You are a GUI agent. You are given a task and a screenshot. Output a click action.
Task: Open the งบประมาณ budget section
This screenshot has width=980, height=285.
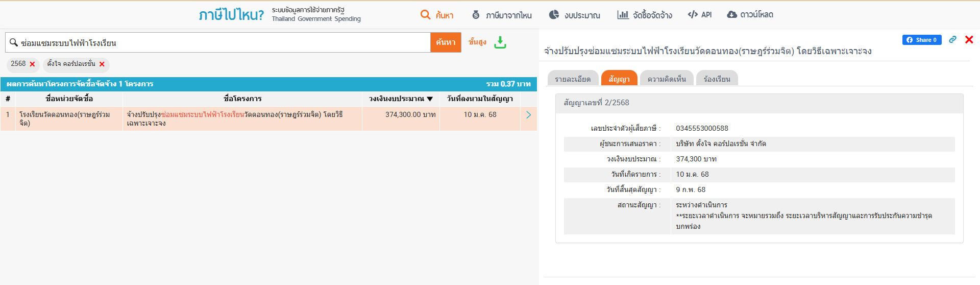(x=574, y=15)
